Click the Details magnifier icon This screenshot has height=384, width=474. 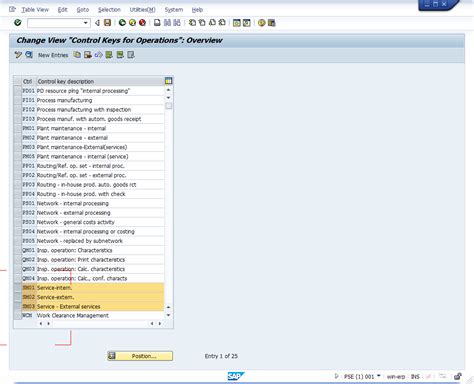click(x=29, y=55)
